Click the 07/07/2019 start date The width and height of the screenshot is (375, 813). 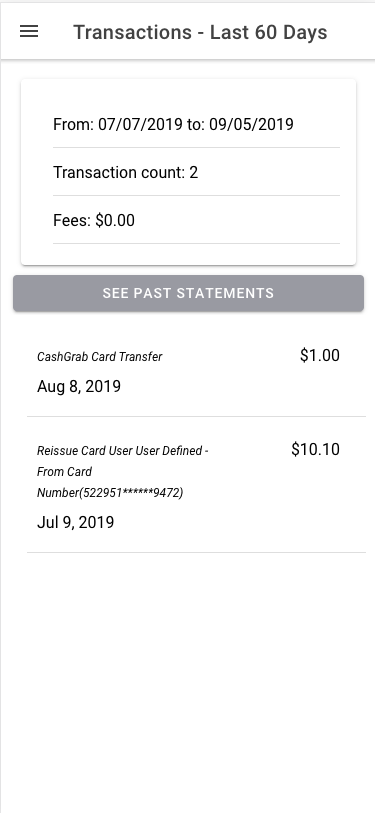pyautogui.click(x=140, y=124)
